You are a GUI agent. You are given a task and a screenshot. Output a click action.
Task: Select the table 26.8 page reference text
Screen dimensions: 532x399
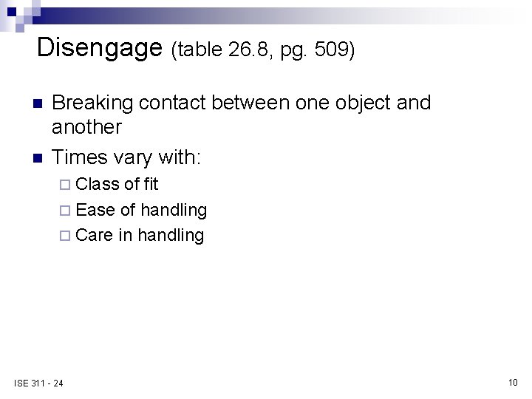(263, 50)
